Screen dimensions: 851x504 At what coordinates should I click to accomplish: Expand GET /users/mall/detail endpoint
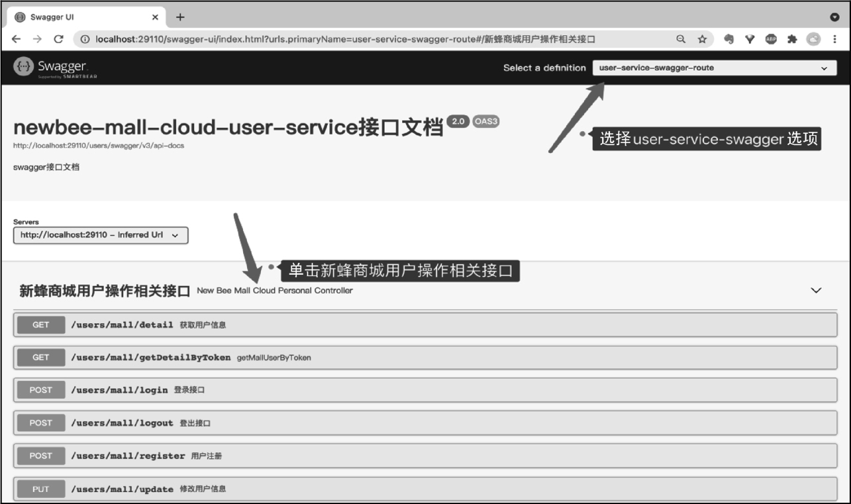[425, 325]
